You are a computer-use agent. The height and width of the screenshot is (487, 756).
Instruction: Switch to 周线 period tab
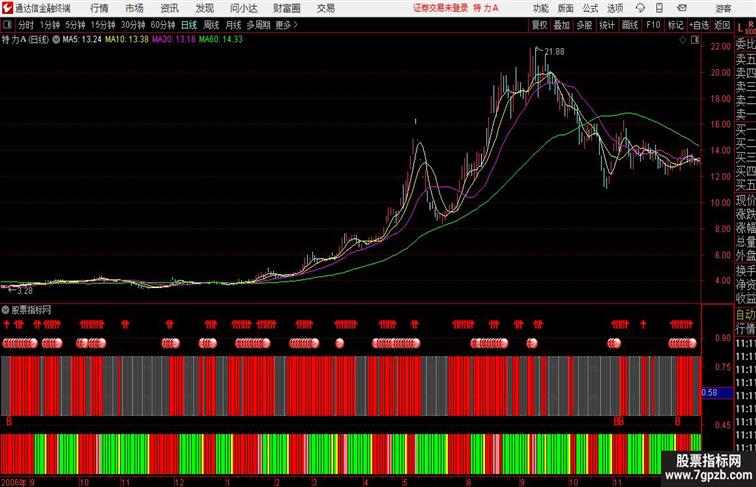211,25
